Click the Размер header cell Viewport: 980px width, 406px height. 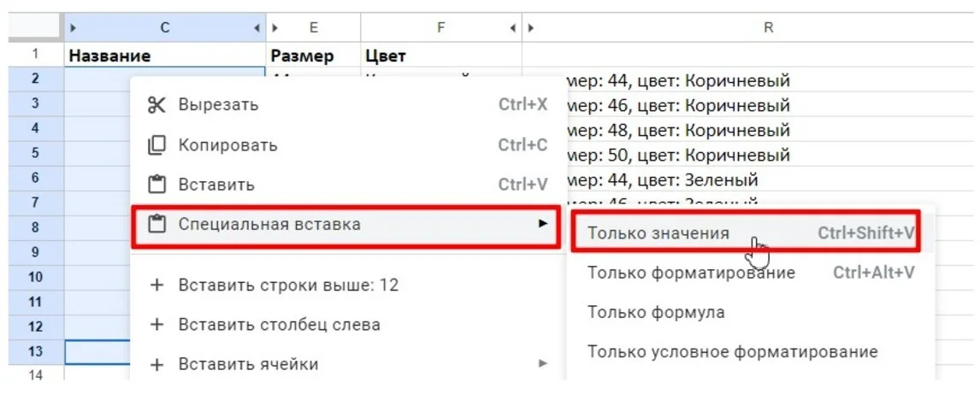tap(313, 56)
